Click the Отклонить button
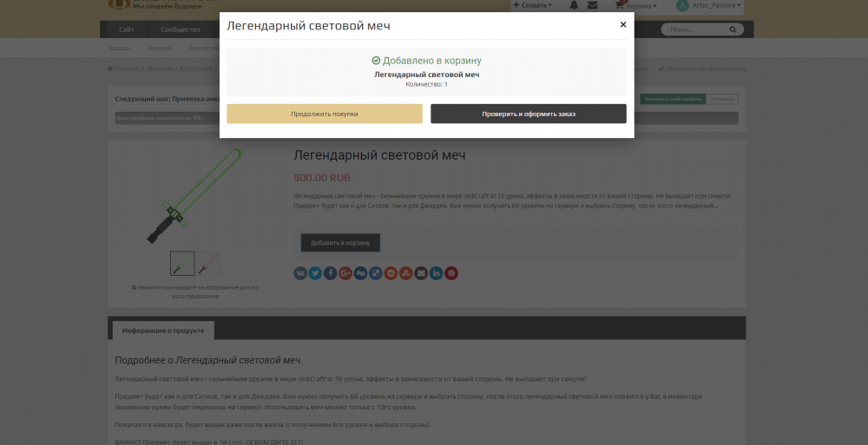This screenshot has height=445, width=868. coord(722,99)
